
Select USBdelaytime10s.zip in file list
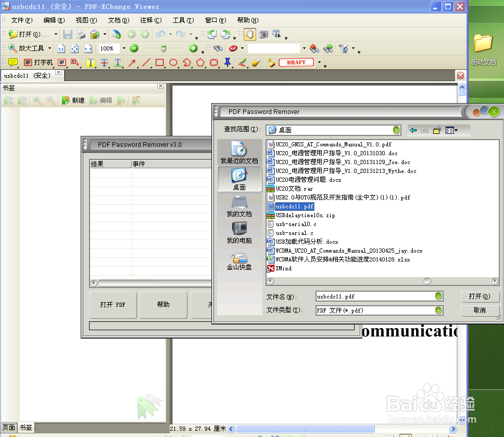[301, 215]
